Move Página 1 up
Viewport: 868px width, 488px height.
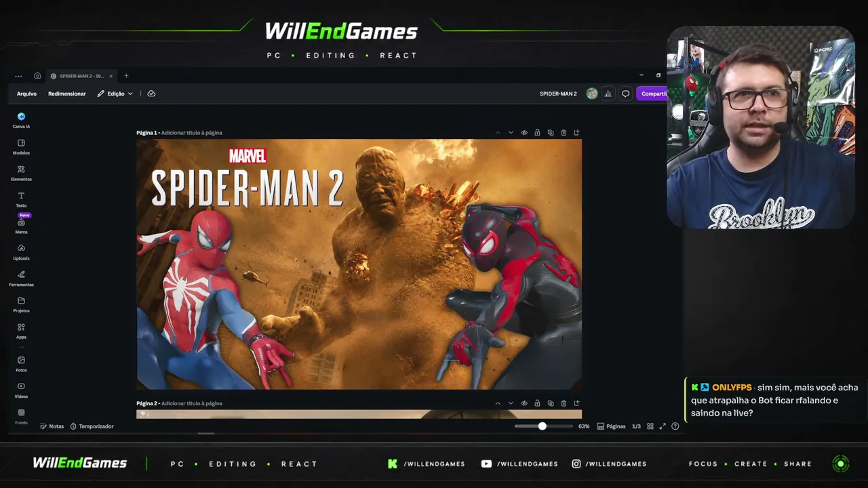(x=498, y=133)
